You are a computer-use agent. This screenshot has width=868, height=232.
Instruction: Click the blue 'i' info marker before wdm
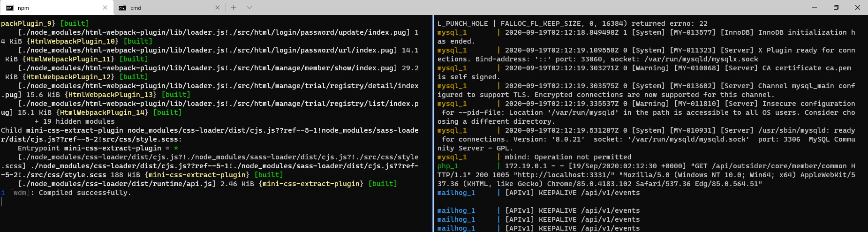(3, 193)
